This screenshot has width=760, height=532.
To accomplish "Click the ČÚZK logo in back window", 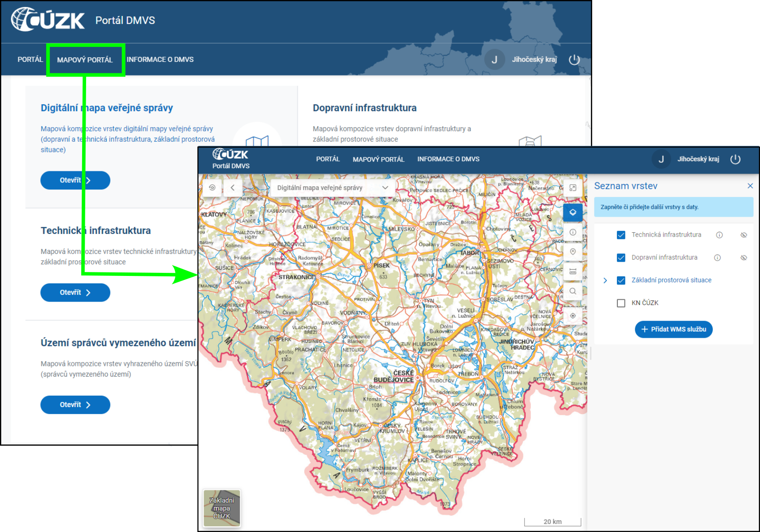I will tap(48, 20).
